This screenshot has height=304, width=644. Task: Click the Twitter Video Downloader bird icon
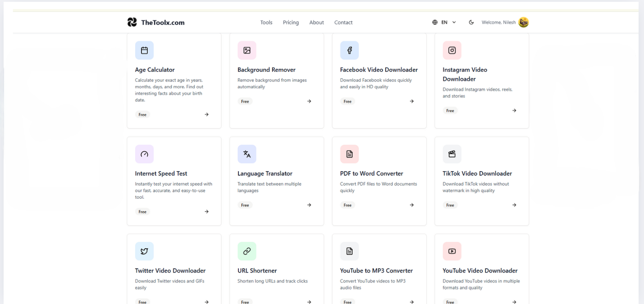144,251
